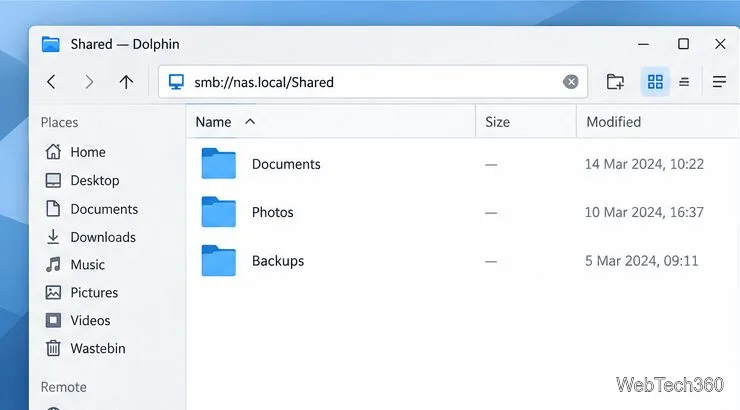Select the Backups folder icon
The image size is (740, 410).
click(x=219, y=260)
